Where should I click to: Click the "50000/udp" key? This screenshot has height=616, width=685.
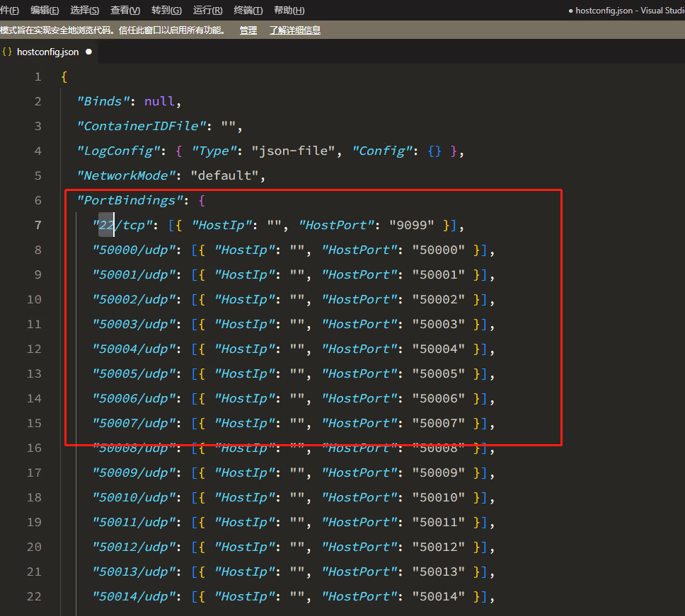(x=134, y=250)
